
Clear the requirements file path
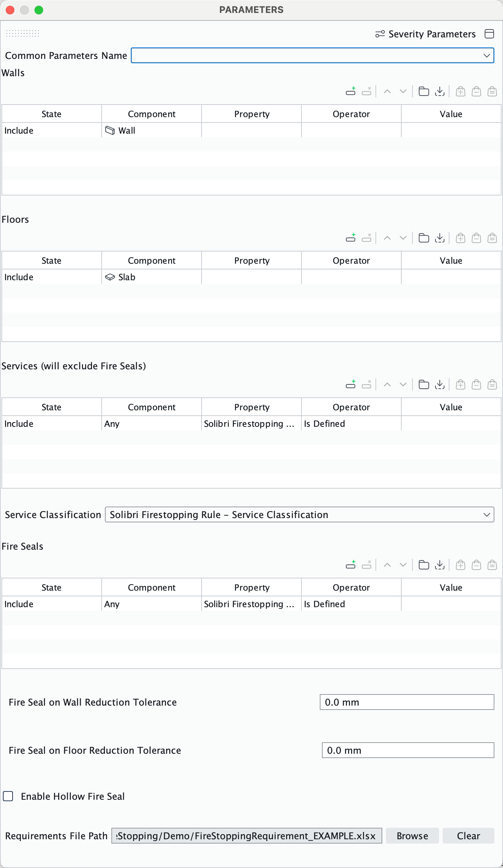pos(469,836)
